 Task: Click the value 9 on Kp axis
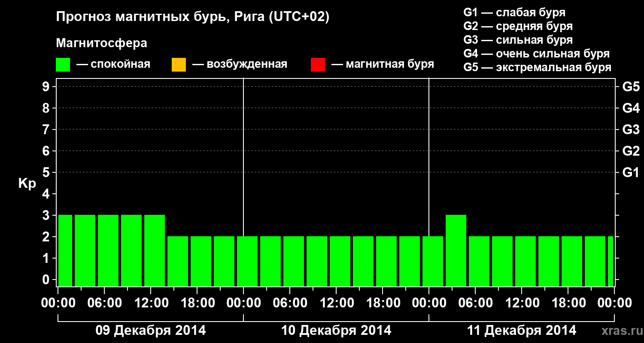click(47, 87)
